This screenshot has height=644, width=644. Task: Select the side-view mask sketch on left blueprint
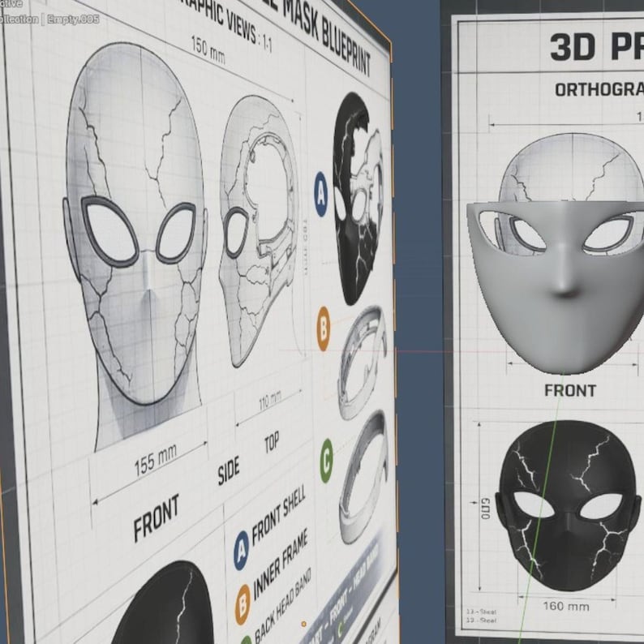coord(260,231)
